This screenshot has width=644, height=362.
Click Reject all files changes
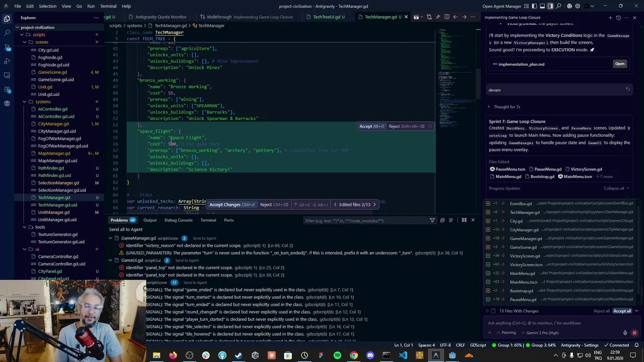pyautogui.click(x=602, y=311)
